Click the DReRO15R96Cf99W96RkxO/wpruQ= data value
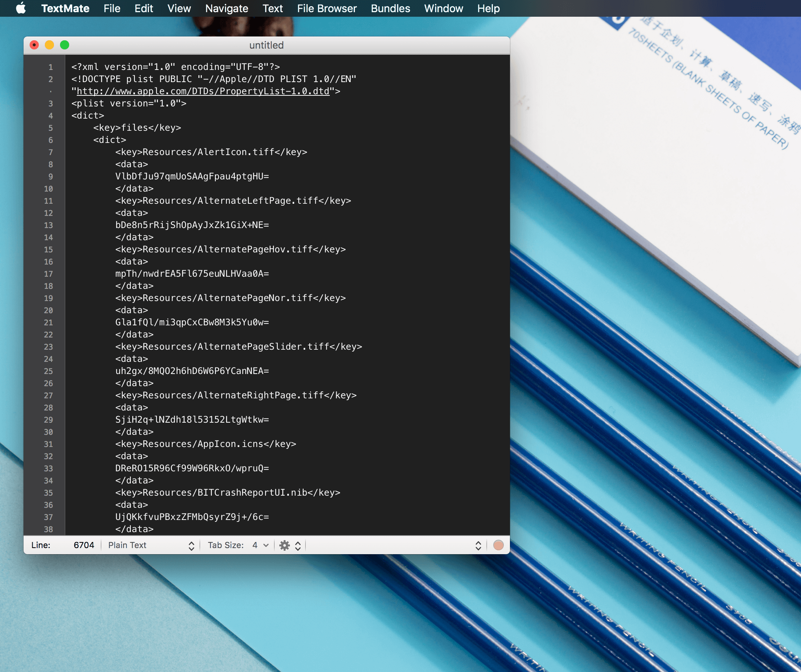Image resolution: width=801 pixels, height=672 pixels. tap(192, 468)
